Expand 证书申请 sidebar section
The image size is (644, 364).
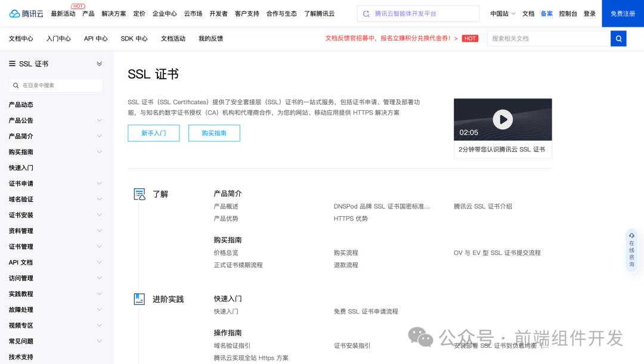click(100, 183)
